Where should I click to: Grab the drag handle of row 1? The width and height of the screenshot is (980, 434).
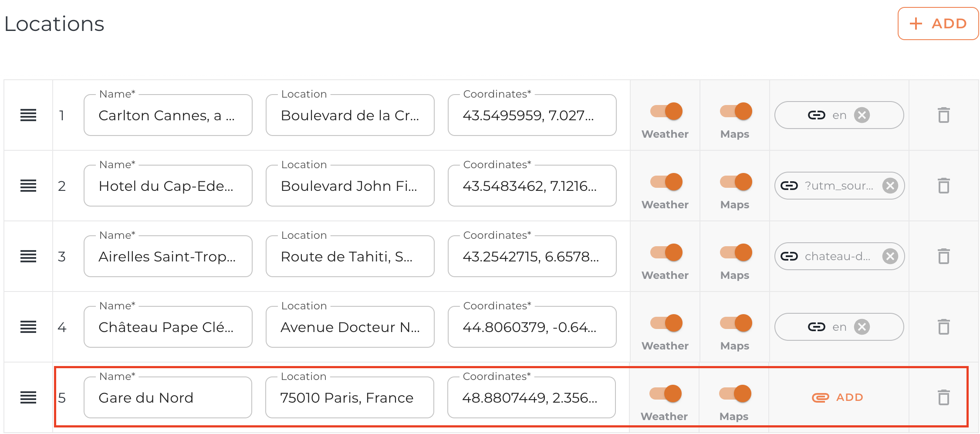point(28,115)
